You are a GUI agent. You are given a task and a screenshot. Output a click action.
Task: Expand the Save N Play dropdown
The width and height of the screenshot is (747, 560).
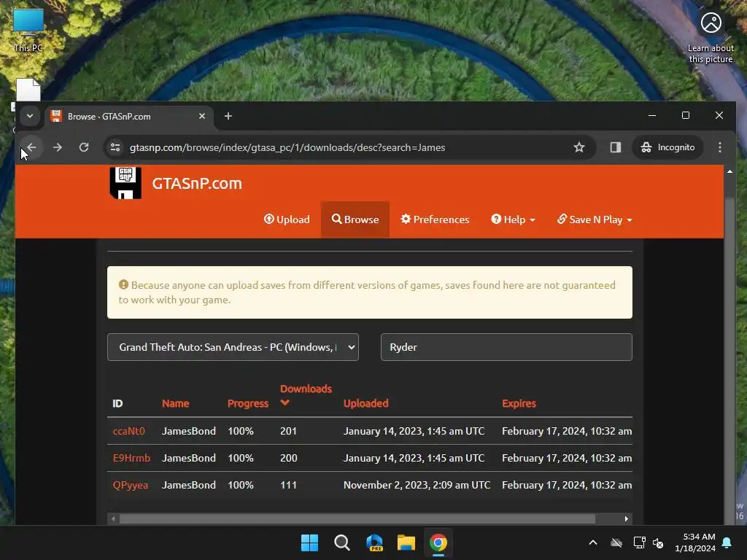(595, 219)
